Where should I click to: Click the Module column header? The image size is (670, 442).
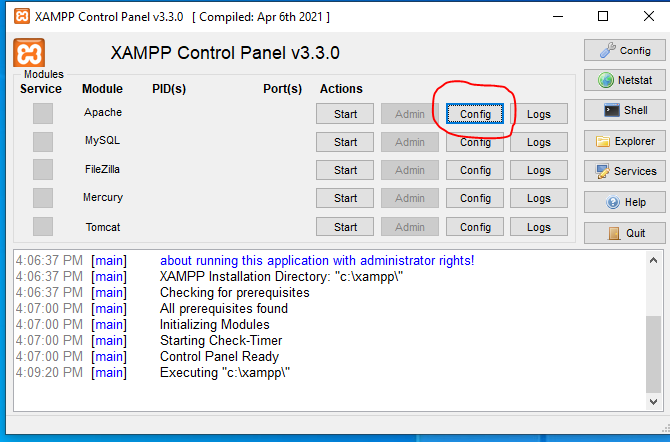coord(102,88)
